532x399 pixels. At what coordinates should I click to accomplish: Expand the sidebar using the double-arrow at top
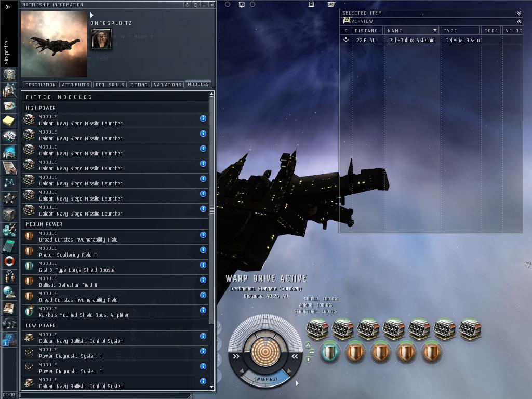(x=8, y=7)
